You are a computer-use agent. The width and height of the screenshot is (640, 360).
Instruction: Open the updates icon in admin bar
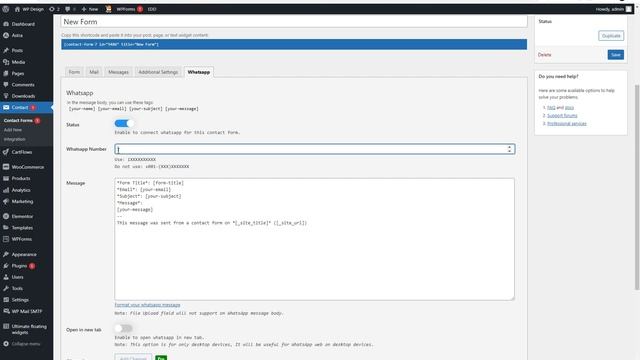pos(52,9)
